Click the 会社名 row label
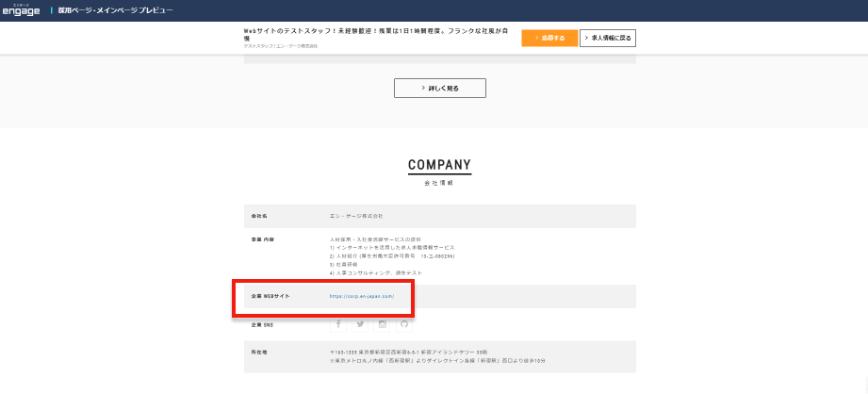Image resolution: width=868 pixels, height=394 pixels. [259, 216]
